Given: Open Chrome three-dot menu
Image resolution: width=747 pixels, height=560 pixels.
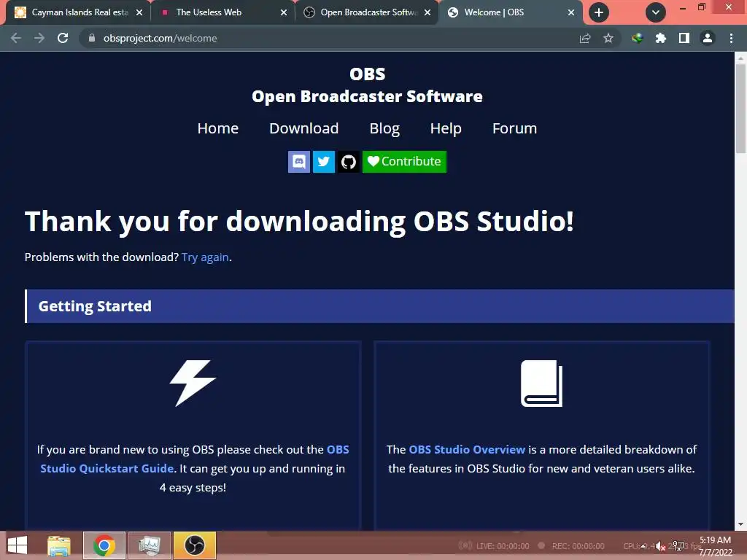Looking at the screenshot, I should tap(731, 38).
